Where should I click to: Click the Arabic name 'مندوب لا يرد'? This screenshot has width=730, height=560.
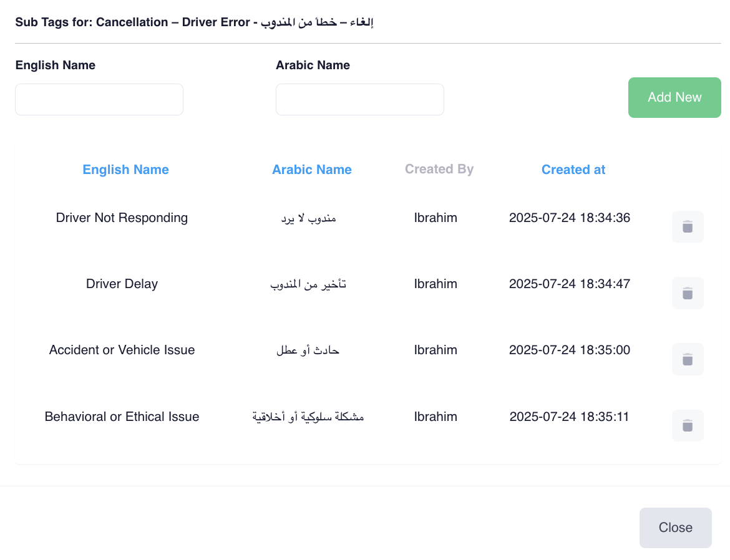(308, 218)
